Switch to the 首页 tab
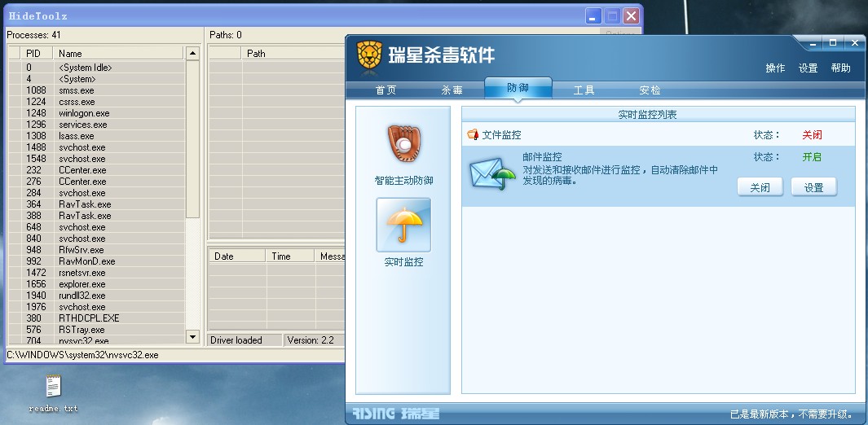Screen dimensions: 868x425 (386, 90)
